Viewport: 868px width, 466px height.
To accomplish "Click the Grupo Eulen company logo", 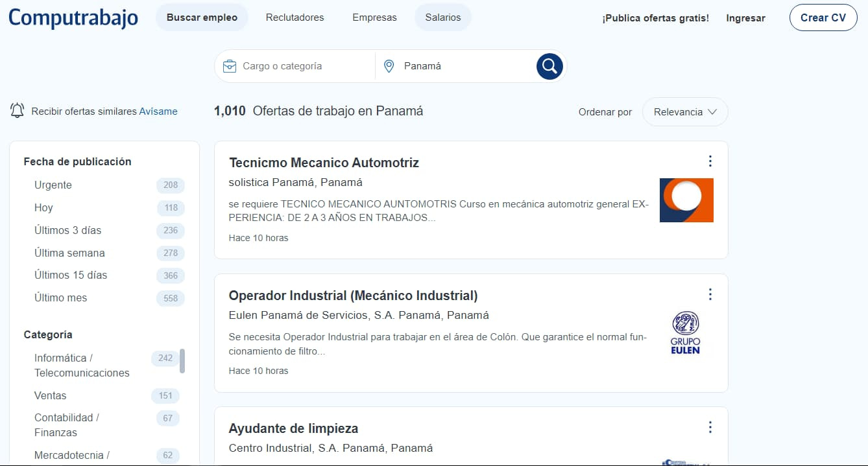I will click(686, 333).
